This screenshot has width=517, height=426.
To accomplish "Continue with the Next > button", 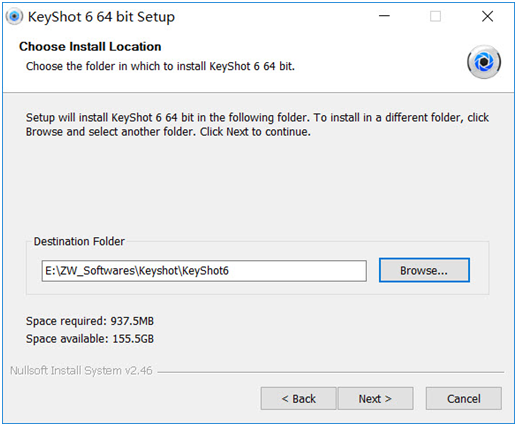I will [x=375, y=398].
